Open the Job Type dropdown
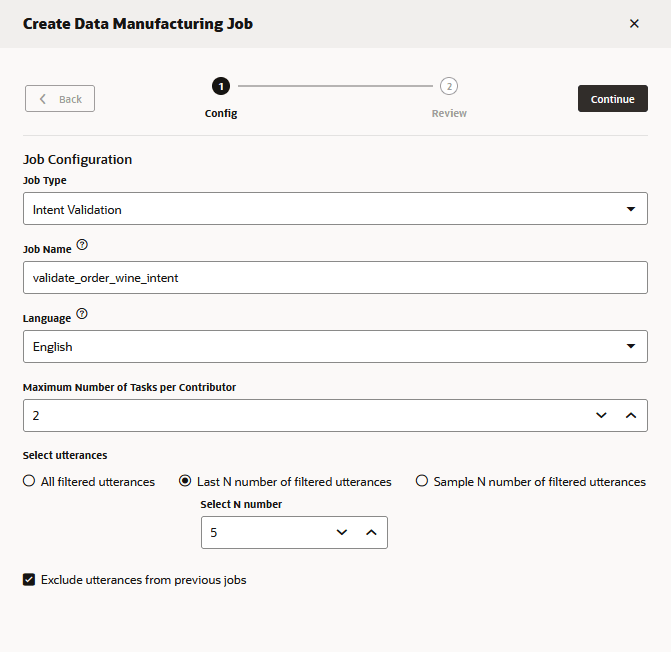The height and width of the screenshot is (652, 671). 334,209
